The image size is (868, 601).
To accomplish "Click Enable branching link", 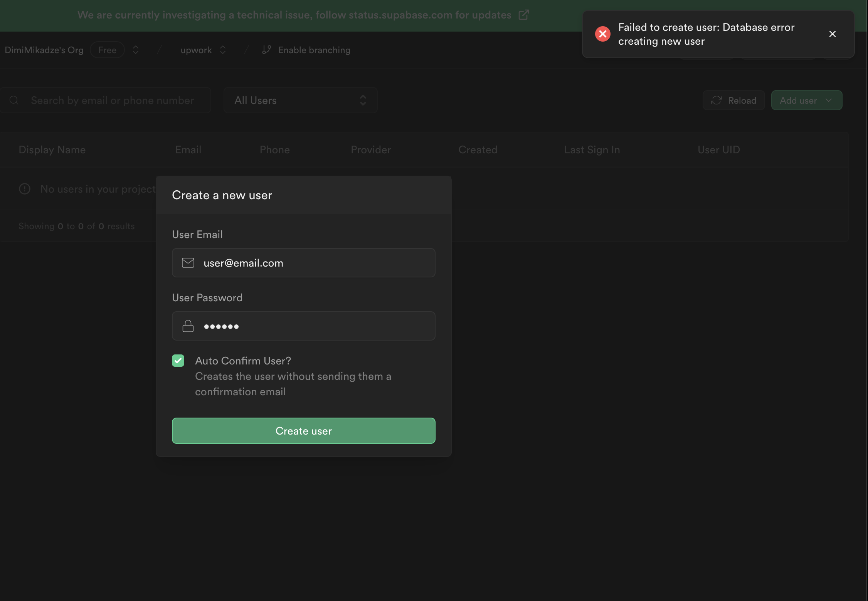I will tap(314, 50).
